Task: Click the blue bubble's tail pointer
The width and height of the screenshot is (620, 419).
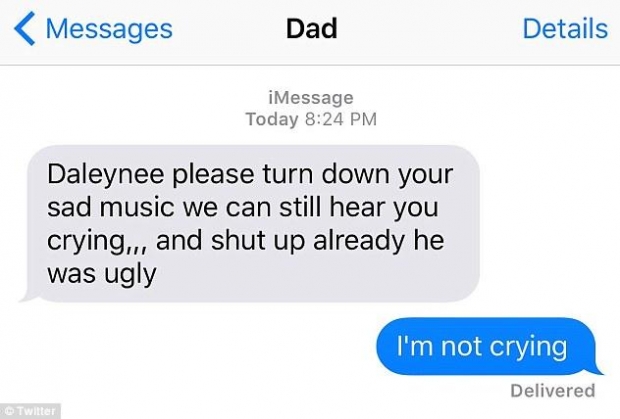Action: pyautogui.click(x=596, y=368)
